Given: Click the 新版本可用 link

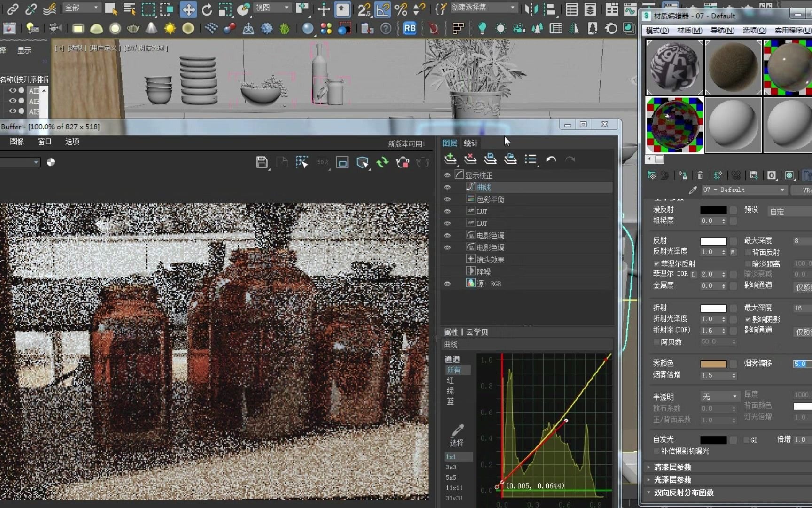Looking at the screenshot, I should point(406,143).
